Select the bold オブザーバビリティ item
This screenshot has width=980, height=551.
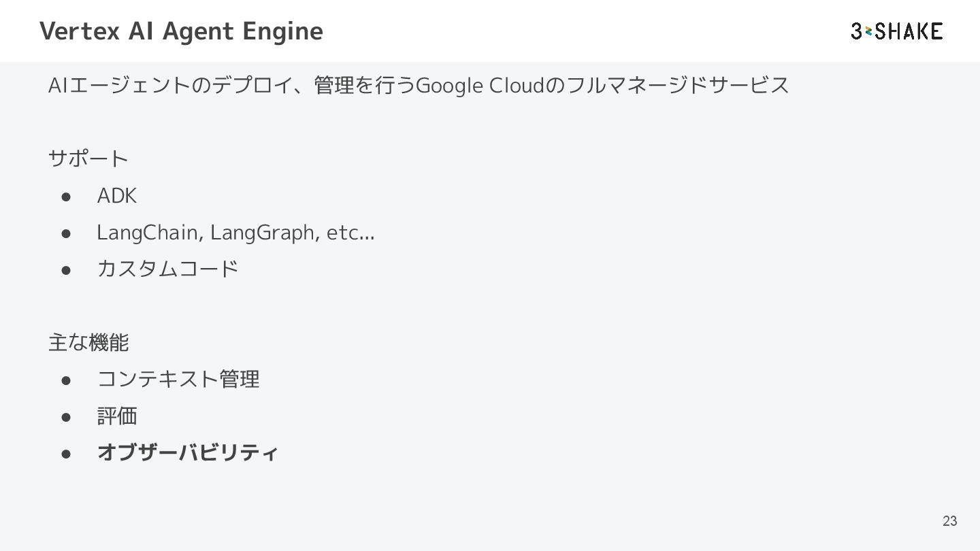click(188, 452)
